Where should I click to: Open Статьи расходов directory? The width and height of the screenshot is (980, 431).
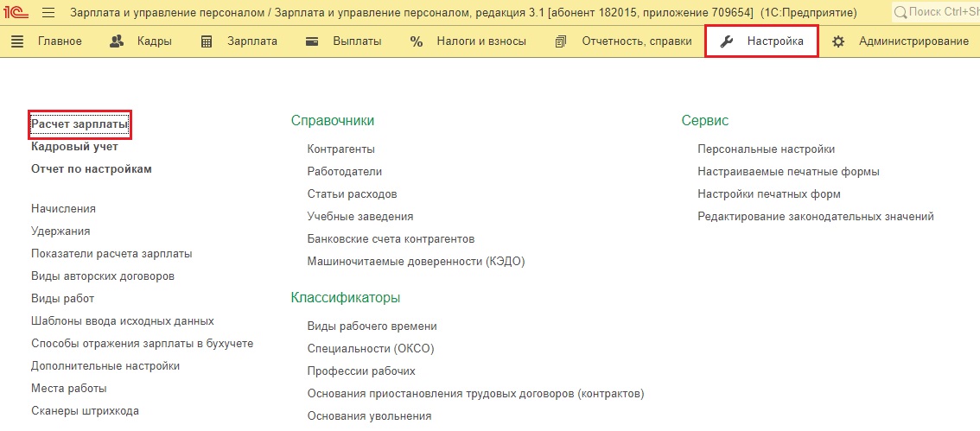[353, 194]
